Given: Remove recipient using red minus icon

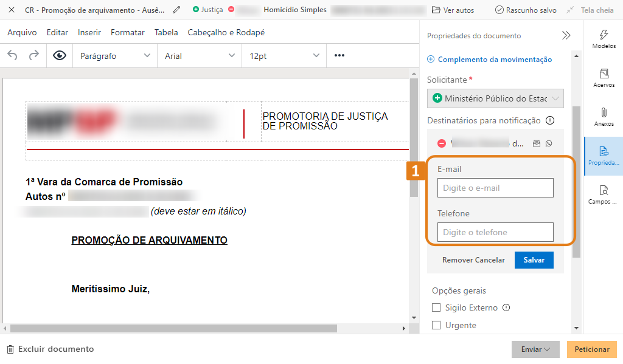Looking at the screenshot, I should 442,143.
